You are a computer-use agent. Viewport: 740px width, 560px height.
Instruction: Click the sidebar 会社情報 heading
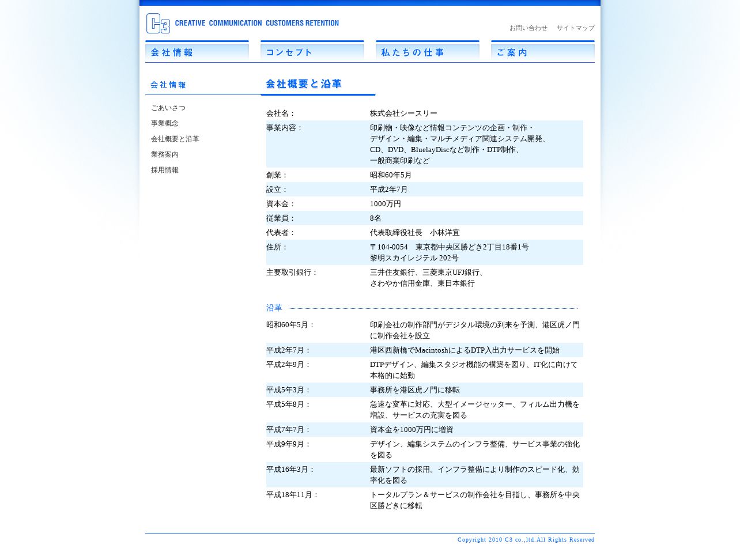pyautogui.click(x=168, y=85)
